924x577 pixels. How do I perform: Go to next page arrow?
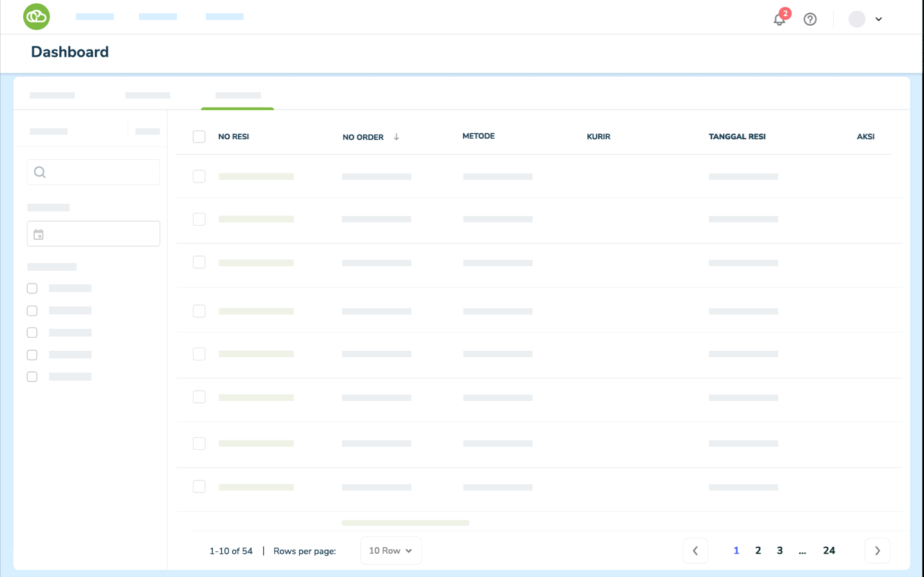point(877,551)
